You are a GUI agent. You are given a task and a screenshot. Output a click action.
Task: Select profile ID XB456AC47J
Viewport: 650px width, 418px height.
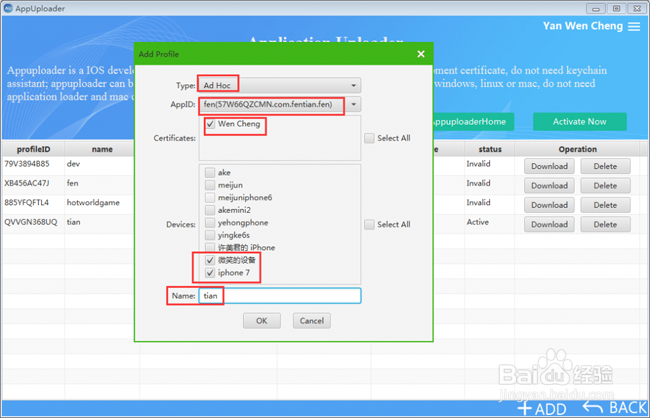pyautogui.click(x=27, y=183)
